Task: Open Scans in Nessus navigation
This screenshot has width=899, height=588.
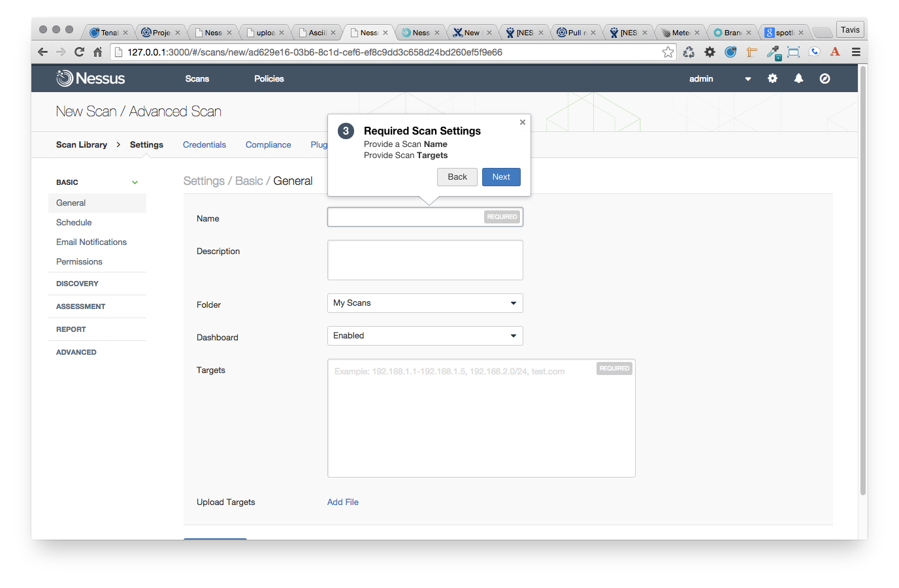Action: pyautogui.click(x=197, y=78)
